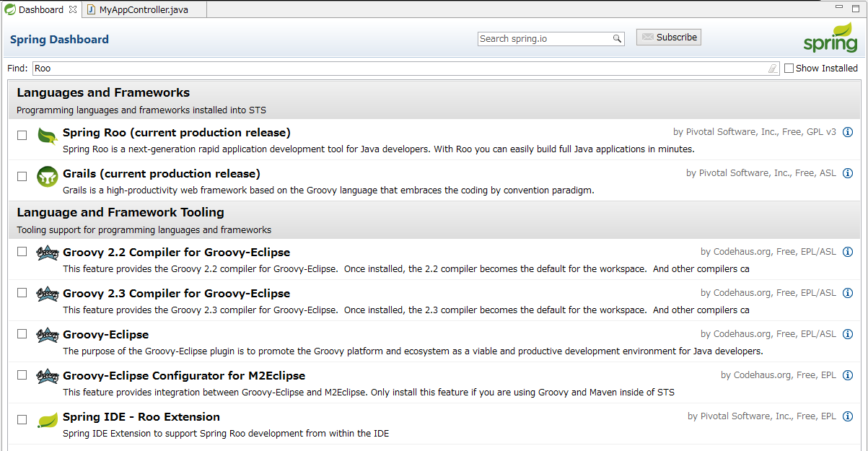868x451 pixels.
Task: Click the Grails cup icon
Action: pyautogui.click(x=48, y=176)
